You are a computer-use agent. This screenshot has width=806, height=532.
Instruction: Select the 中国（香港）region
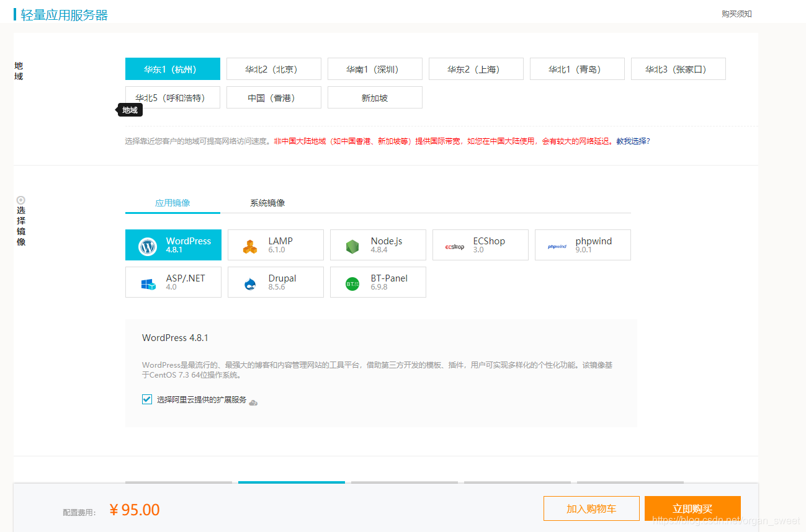pyautogui.click(x=274, y=97)
